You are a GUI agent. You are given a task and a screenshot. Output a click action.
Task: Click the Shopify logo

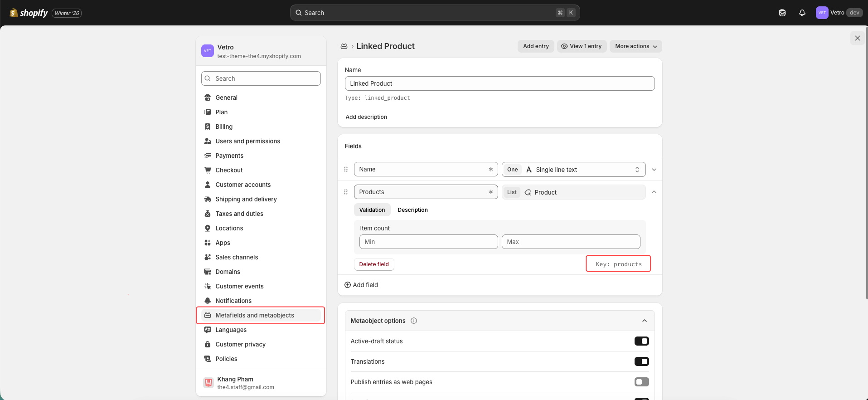pyautogui.click(x=29, y=13)
